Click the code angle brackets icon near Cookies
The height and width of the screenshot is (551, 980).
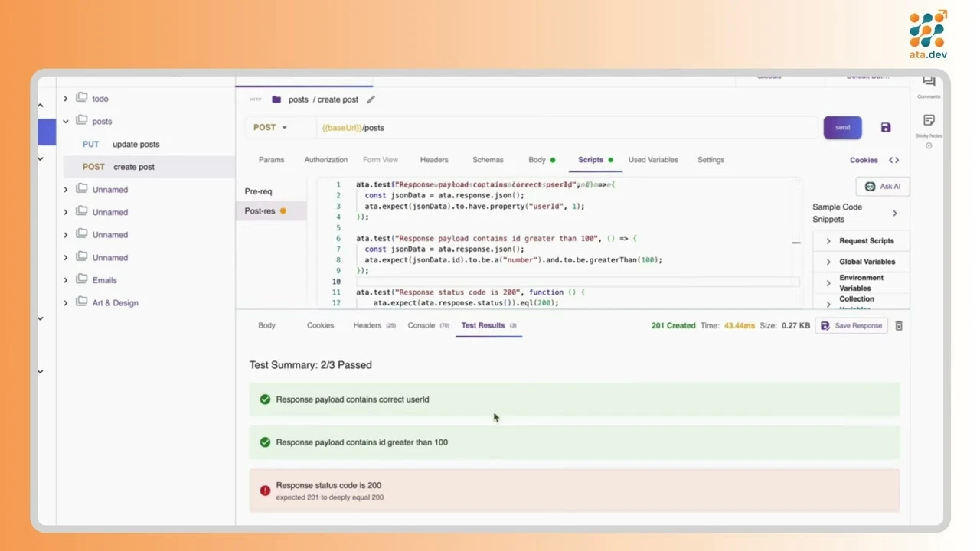[893, 160]
